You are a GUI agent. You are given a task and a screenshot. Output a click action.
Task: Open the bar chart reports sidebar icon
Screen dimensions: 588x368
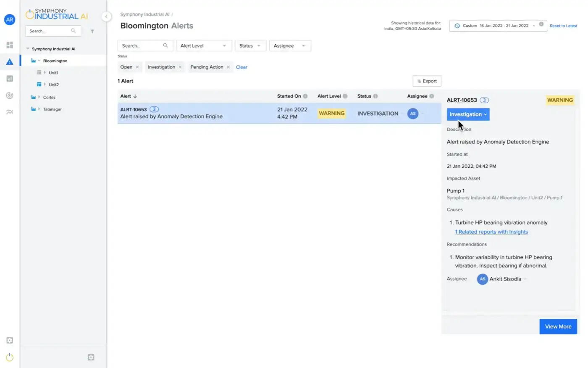click(10, 79)
